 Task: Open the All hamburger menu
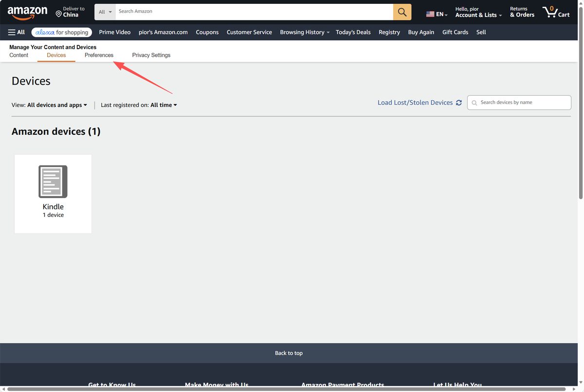coord(17,32)
